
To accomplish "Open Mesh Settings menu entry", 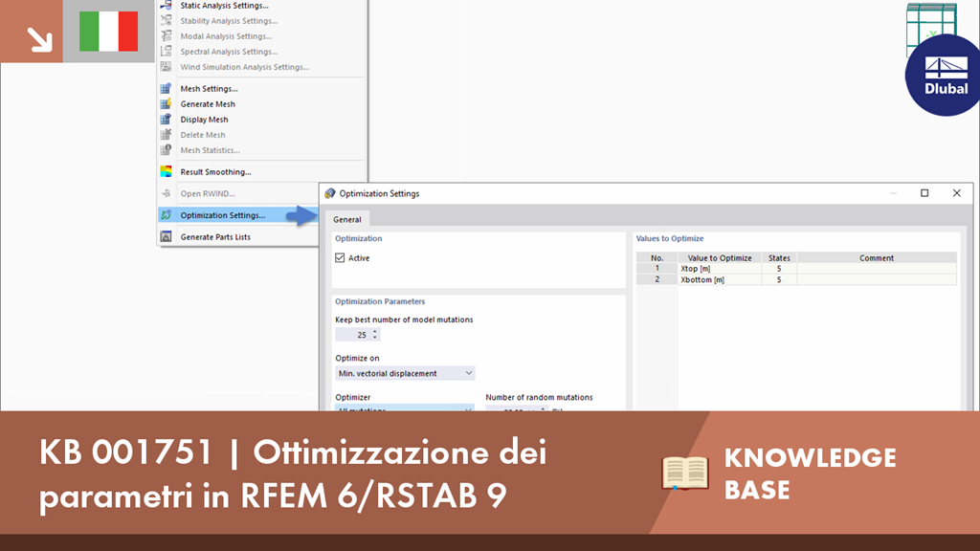I will pyautogui.click(x=209, y=89).
